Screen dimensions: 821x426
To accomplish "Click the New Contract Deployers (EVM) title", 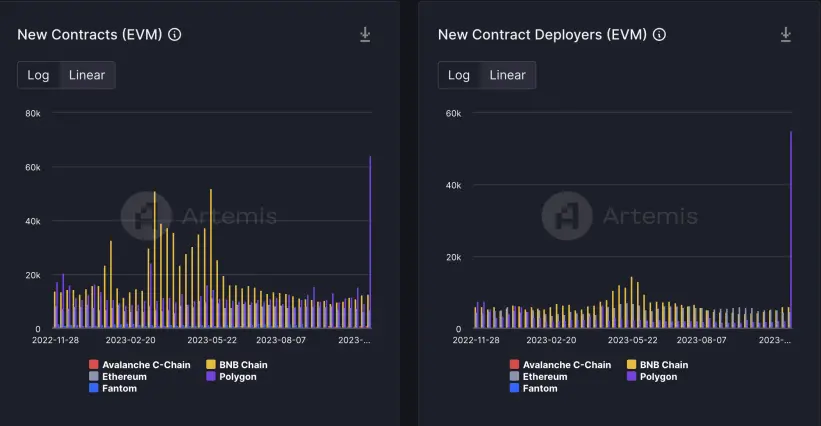I will pos(542,35).
